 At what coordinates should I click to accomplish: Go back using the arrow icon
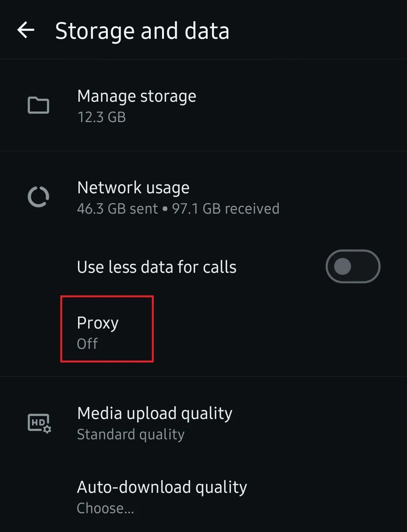pyautogui.click(x=26, y=30)
